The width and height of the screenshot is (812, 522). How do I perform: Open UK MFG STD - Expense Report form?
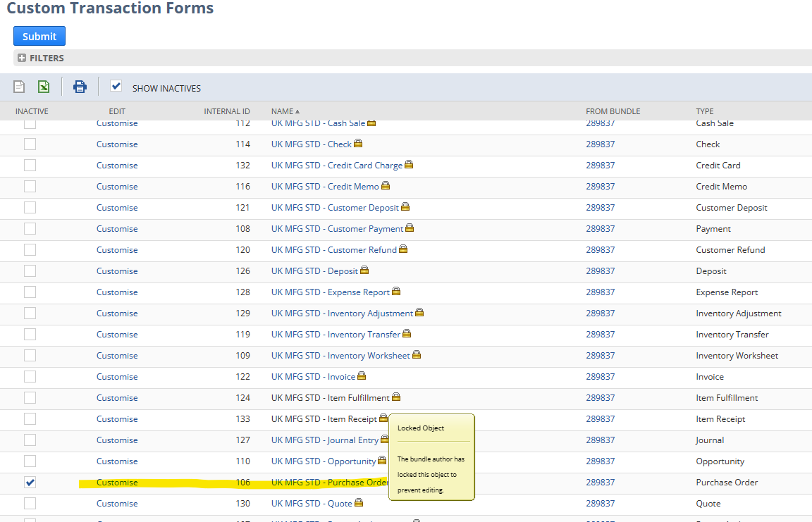coord(331,292)
